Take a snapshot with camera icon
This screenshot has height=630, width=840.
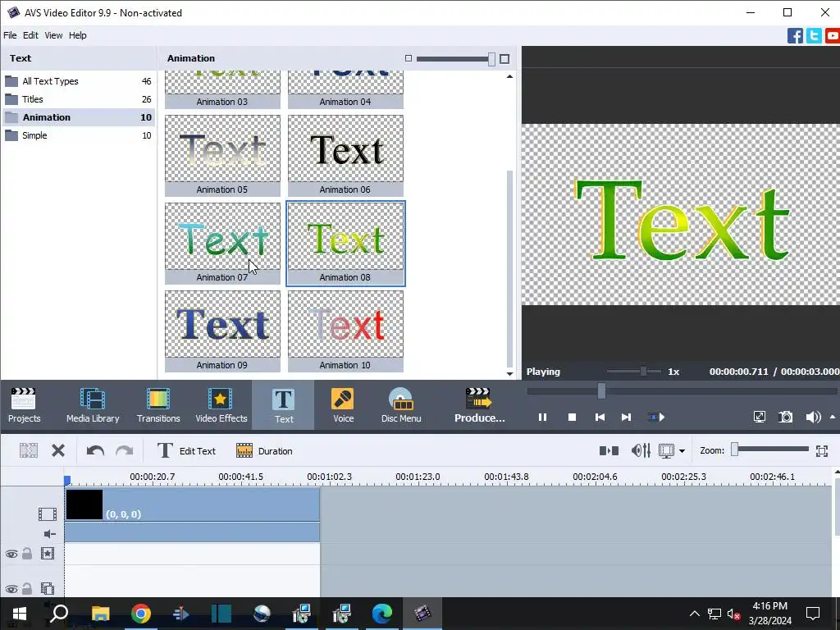(785, 418)
